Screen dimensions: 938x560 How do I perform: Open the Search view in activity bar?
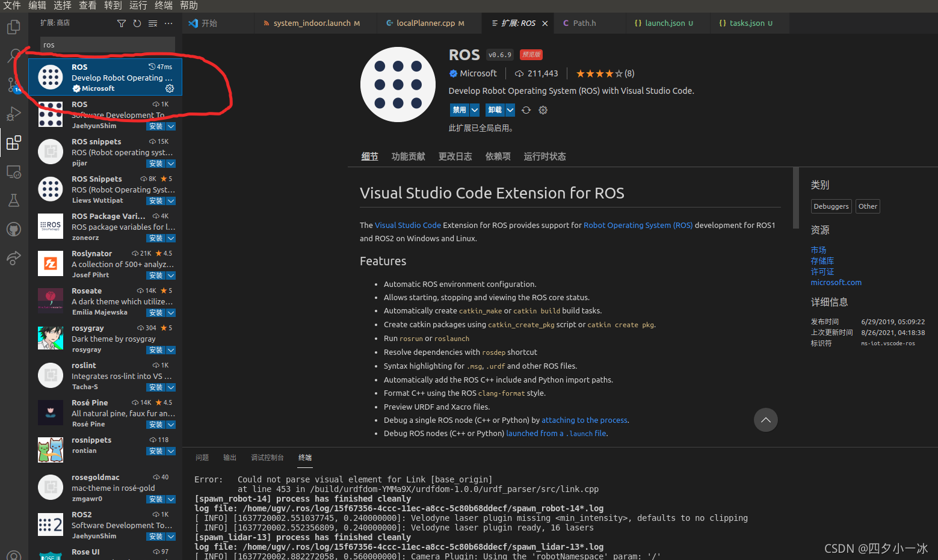pyautogui.click(x=13, y=56)
